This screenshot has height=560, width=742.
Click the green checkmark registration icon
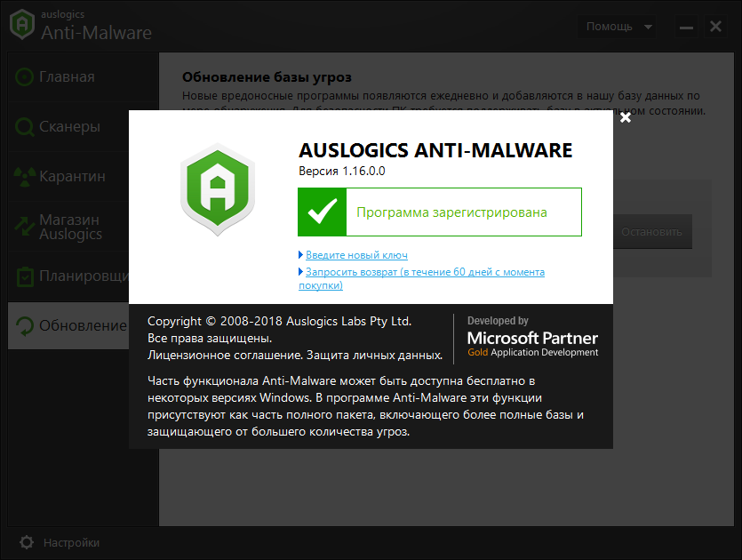[x=323, y=212]
